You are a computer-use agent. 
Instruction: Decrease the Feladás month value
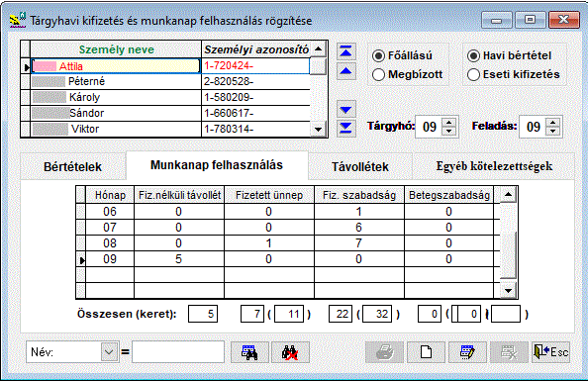click(x=552, y=131)
